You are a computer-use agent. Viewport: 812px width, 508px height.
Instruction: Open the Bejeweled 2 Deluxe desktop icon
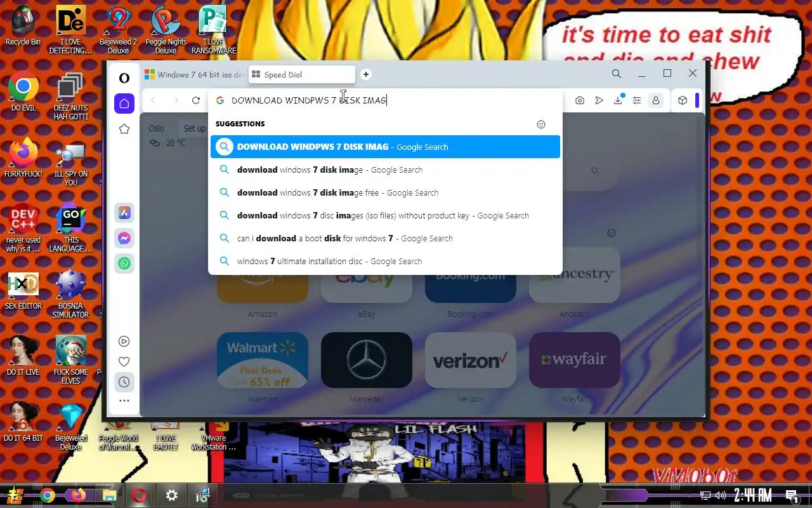[118, 30]
